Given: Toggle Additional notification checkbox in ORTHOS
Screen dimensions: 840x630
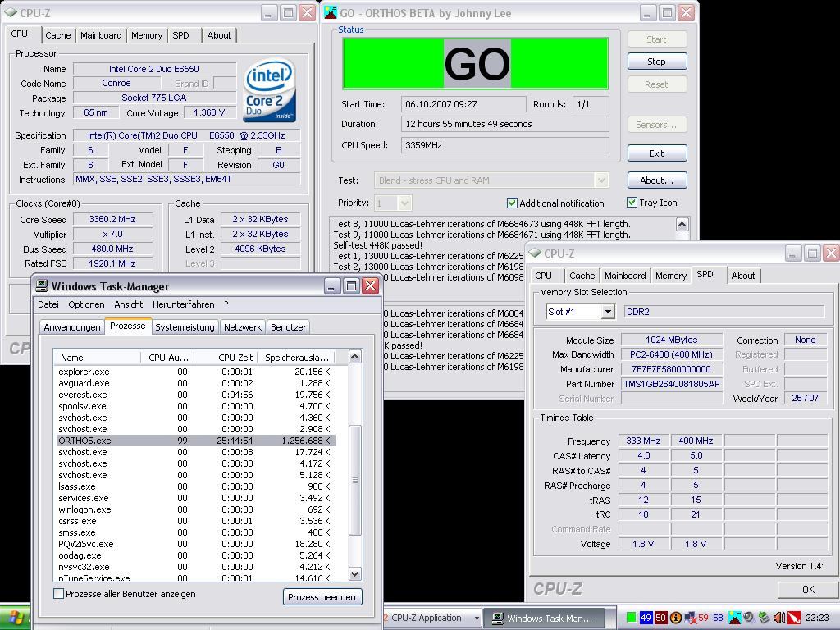Looking at the screenshot, I should tap(512, 203).
